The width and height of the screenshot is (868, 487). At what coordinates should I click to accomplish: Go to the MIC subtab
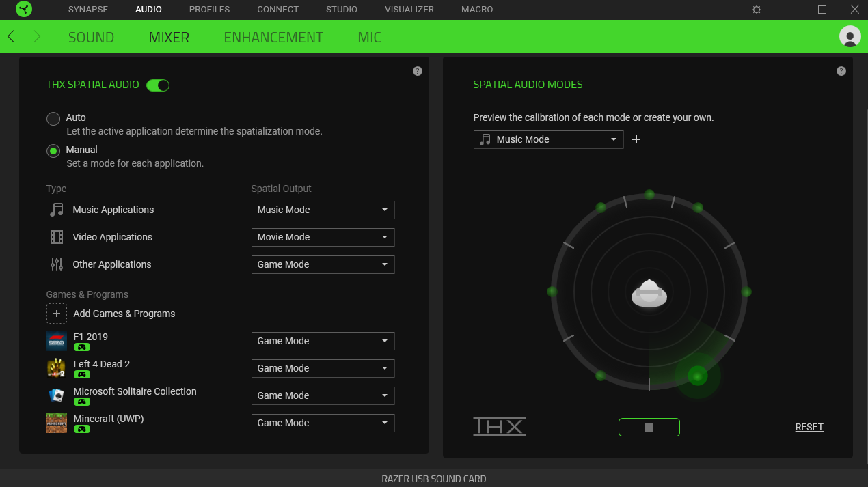(370, 37)
